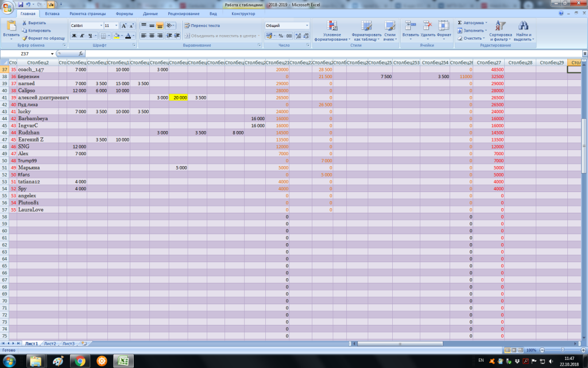Click Find and Select binoculars icon
588x368 pixels.
tap(523, 26)
